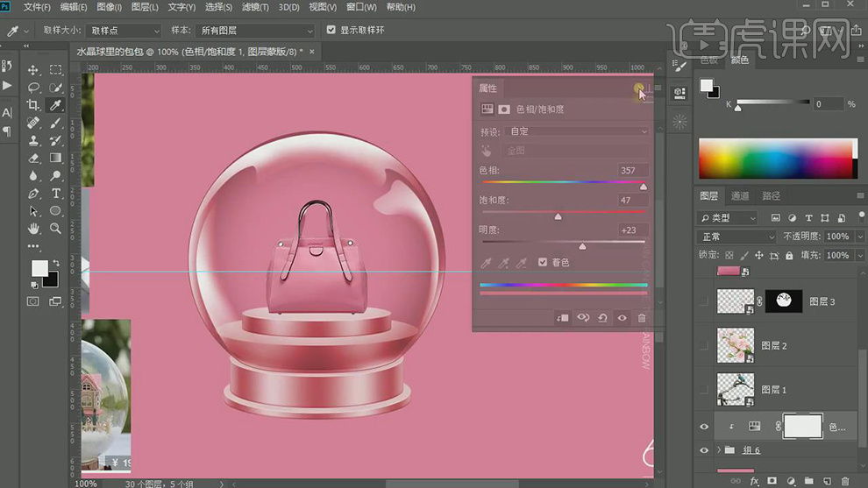
Task: Reset adjustment to defaults in Properties
Action: [x=602, y=318]
